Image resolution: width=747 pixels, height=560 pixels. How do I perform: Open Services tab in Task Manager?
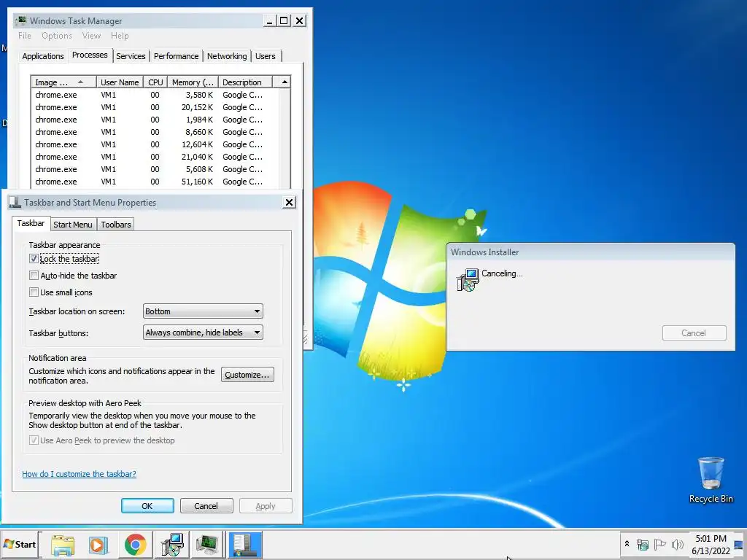tap(131, 56)
